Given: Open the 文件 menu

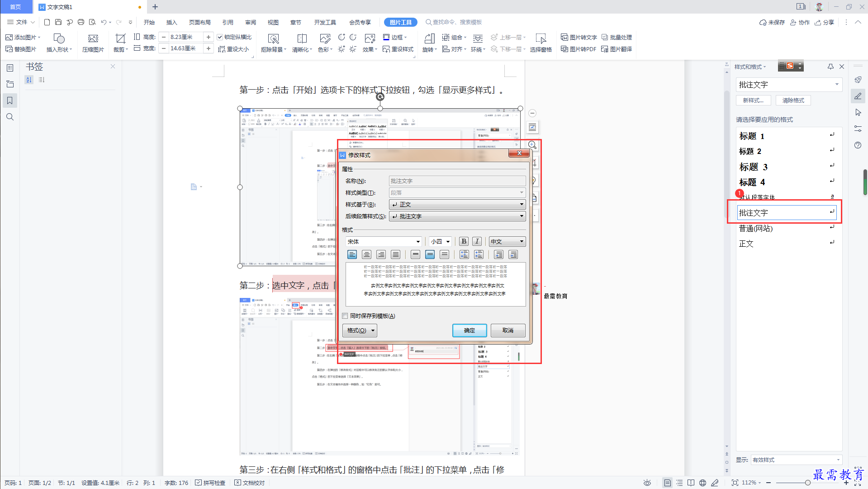Looking at the screenshot, I should (21, 22).
